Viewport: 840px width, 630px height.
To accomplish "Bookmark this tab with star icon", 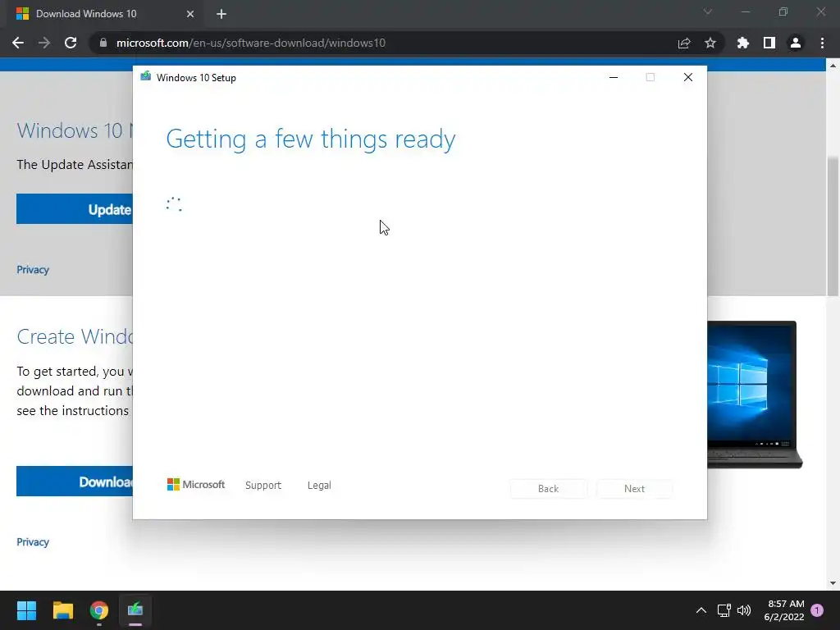I will pos(710,43).
